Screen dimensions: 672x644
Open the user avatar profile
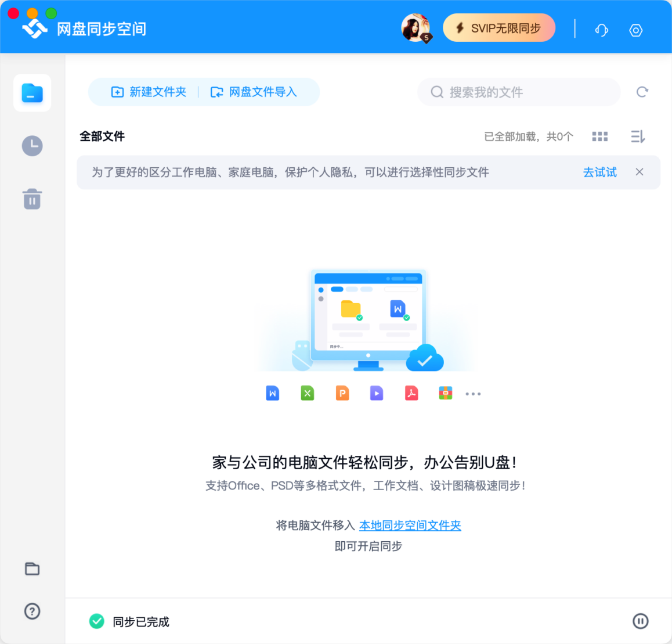(416, 28)
